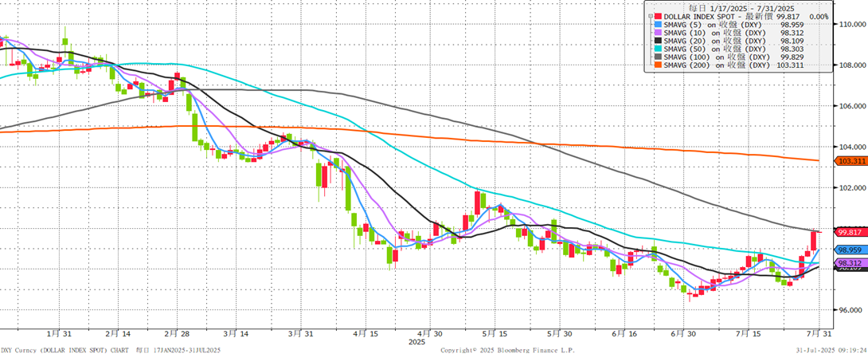Screen dimensions: 868x354
Task: Click the 106.000 price axis label
Action: click(853, 106)
